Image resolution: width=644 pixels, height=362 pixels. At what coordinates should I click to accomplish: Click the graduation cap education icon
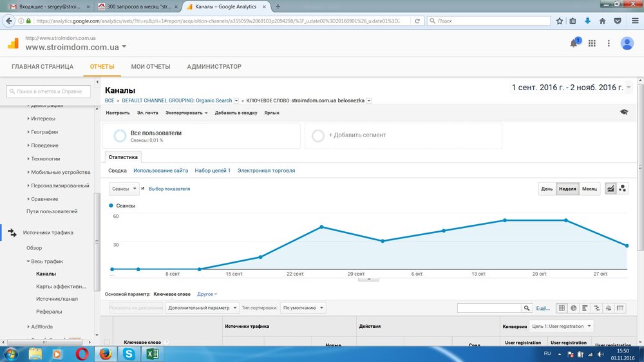[623, 112]
